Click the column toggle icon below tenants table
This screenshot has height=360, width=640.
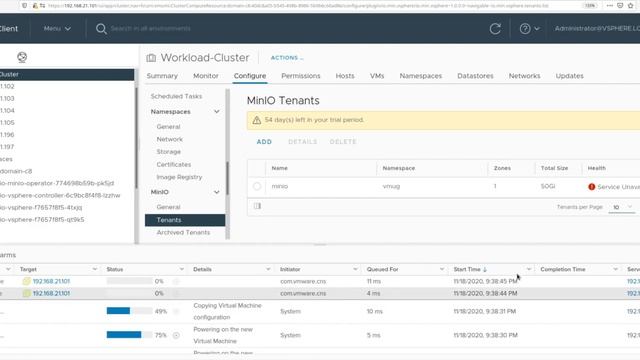[x=257, y=206]
